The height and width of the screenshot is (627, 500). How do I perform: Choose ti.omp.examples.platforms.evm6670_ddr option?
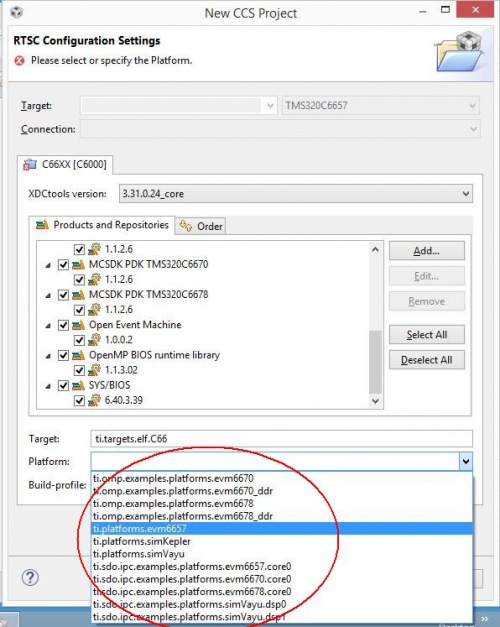[x=282, y=491]
